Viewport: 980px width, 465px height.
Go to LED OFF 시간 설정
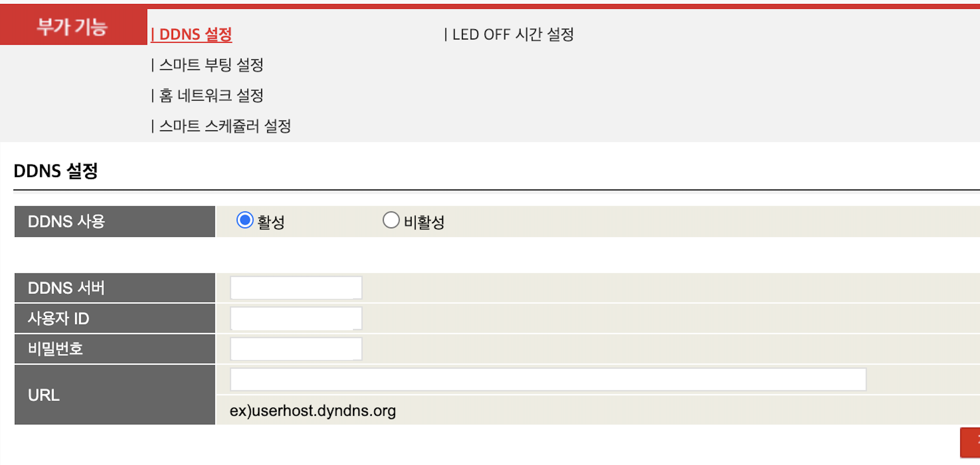pyautogui.click(x=509, y=34)
